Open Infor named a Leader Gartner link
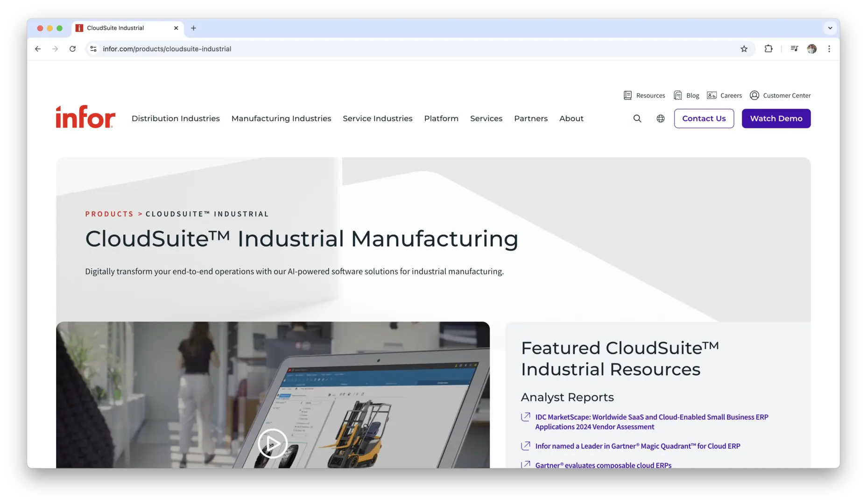Screen dimensions: 867x504 pyautogui.click(x=637, y=446)
